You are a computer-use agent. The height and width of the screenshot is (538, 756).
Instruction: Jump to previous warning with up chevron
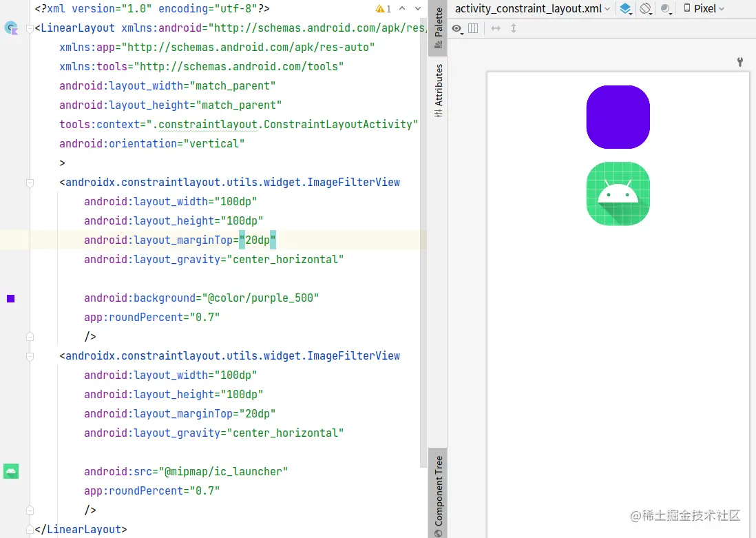403,10
